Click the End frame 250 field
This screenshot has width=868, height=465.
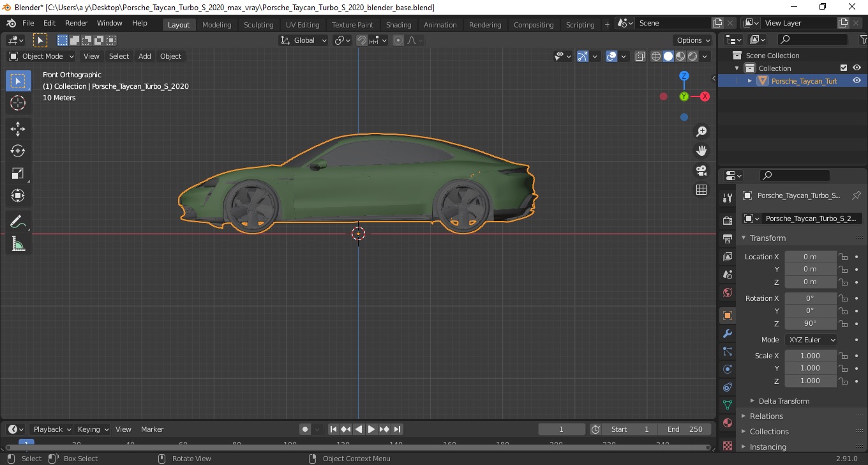(685, 429)
